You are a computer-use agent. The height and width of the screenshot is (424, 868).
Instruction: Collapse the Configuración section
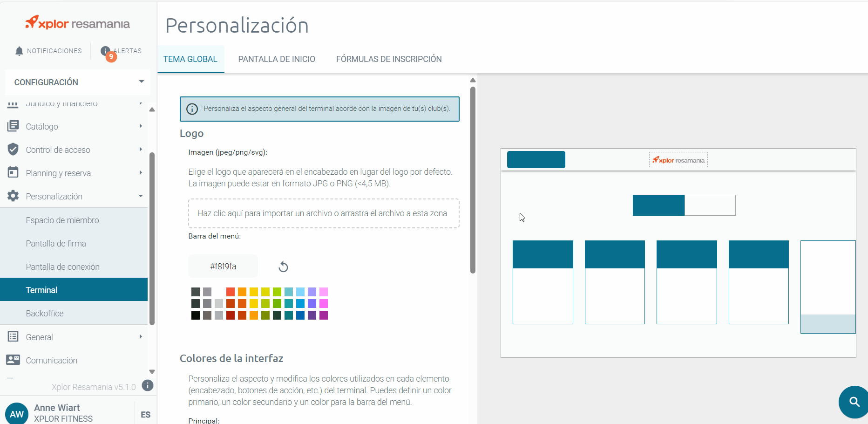click(x=141, y=82)
